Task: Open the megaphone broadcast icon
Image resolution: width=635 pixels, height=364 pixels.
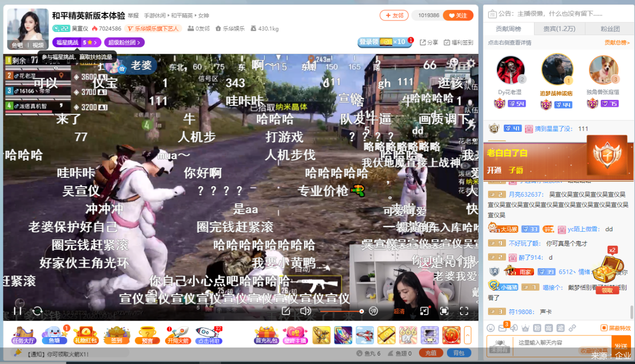Action: (514, 328)
